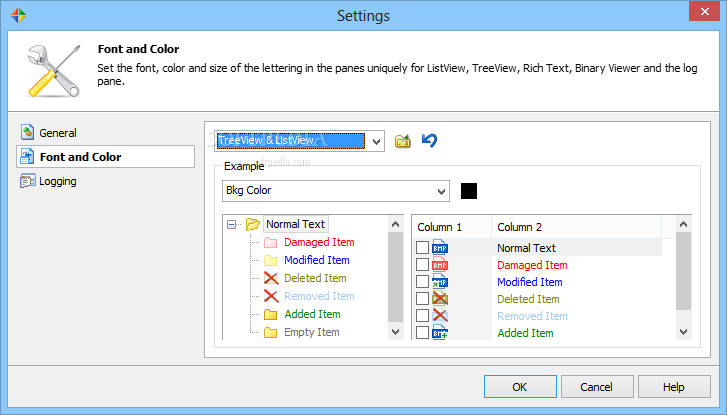The height and width of the screenshot is (415, 727).
Task: Click the red X icon of Removed Item
Action: click(271, 296)
